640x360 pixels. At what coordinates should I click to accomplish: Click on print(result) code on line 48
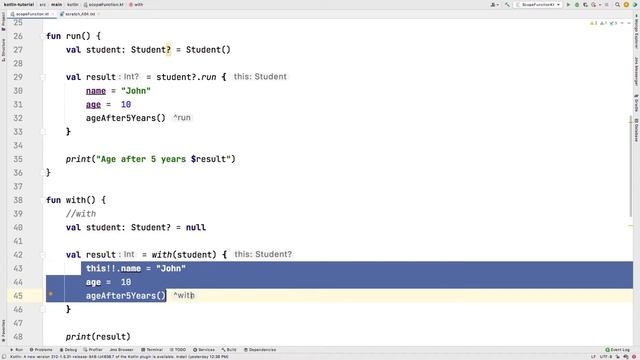[98, 337]
